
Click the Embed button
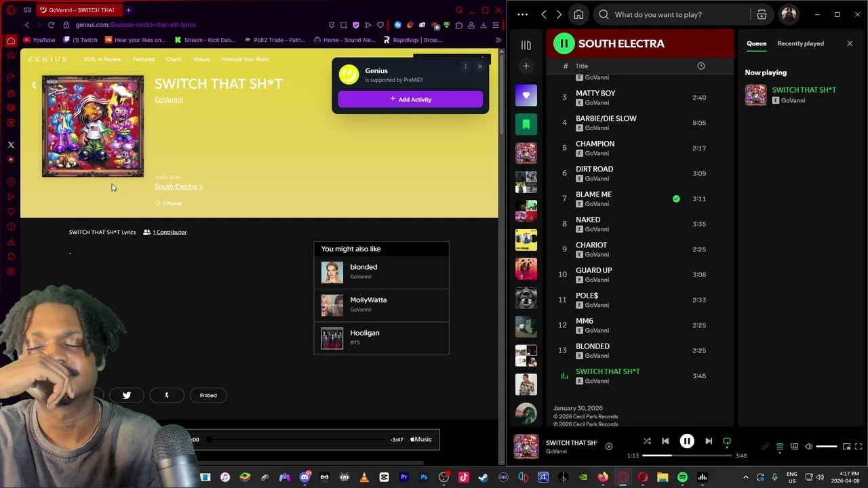(x=208, y=395)
